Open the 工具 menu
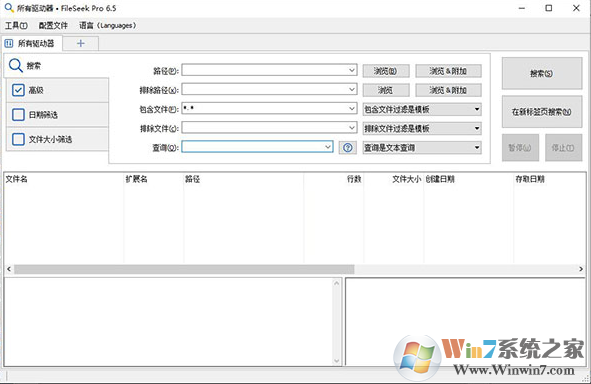Viewport: 591px width, 384px height. (x=16, y=25)
